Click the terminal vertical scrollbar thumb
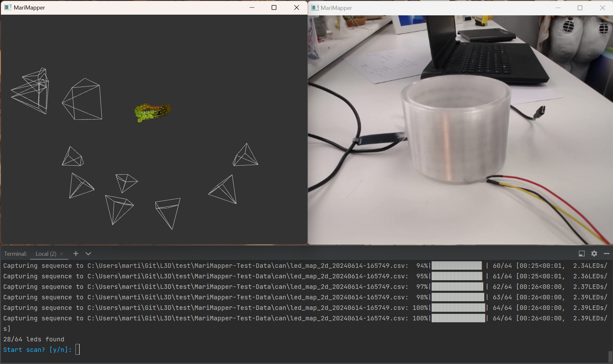The height and width of the screenshot is (364, 613). (x=610, y=357)
